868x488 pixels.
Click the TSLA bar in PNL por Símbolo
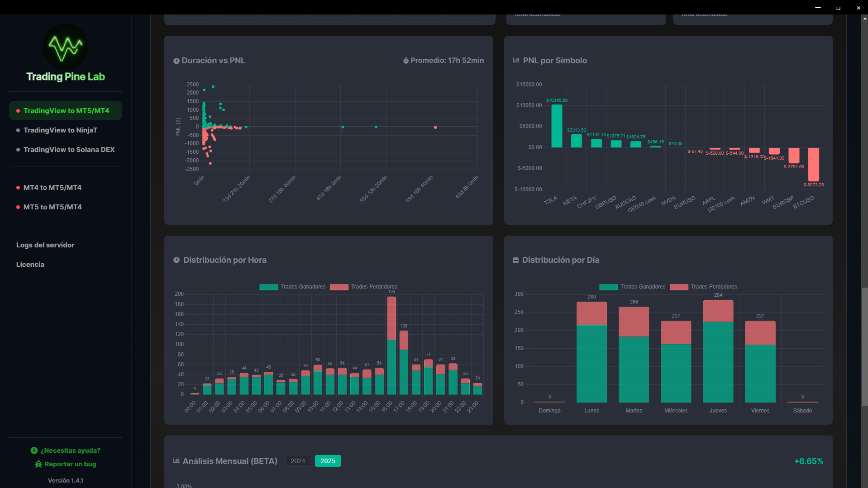(557, 126)
